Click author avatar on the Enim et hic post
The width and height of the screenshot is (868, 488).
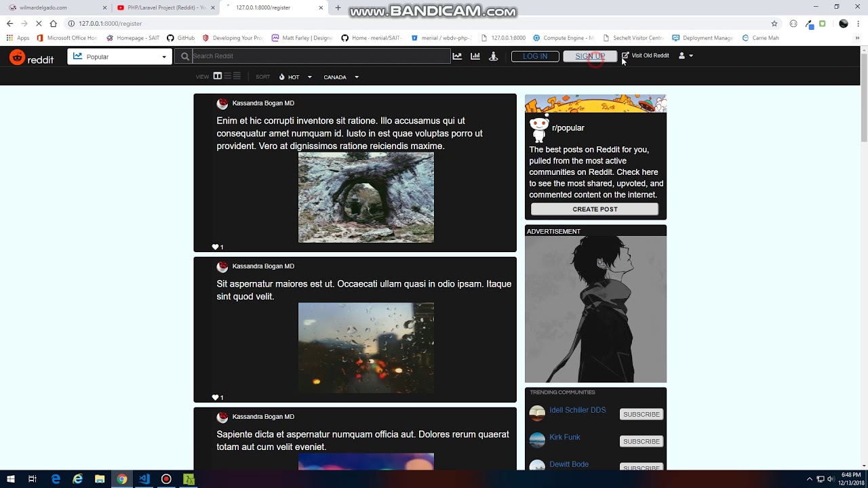(222, 104)
